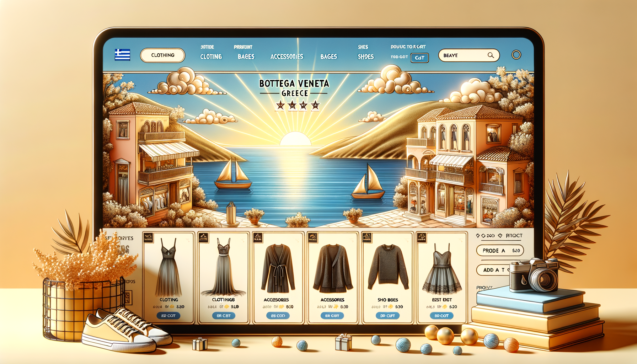Click the magnifier icon in search box
This screenshot has height=364, width=637.
(491, 55)
